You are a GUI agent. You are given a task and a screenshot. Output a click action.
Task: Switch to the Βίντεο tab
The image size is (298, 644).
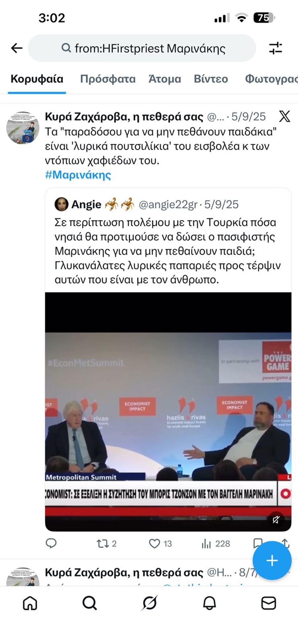pyautogui.click(x=211, y=79)
